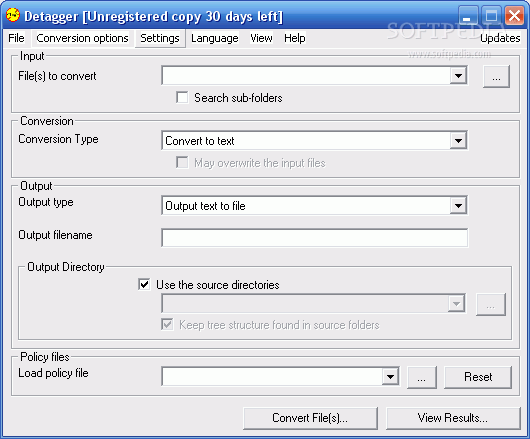This screenshot has width=530, height=439.
Task: Click the Output filename input field
Action: point(315,238)
